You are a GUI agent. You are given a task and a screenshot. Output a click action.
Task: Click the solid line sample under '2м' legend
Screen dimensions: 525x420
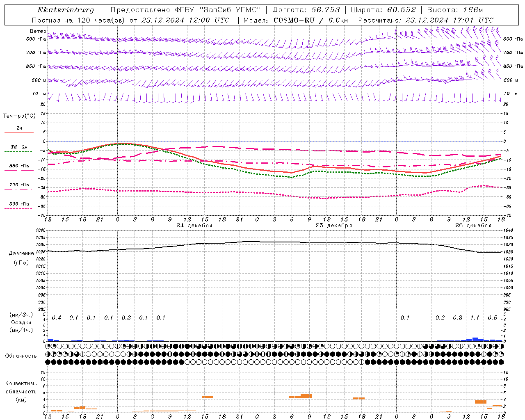coord(19,133)
